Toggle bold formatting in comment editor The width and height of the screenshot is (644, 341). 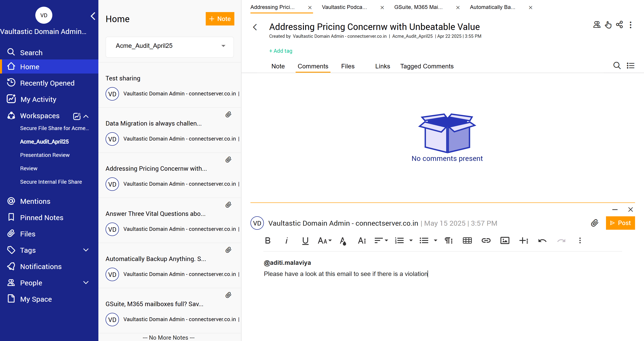[267, 241]
